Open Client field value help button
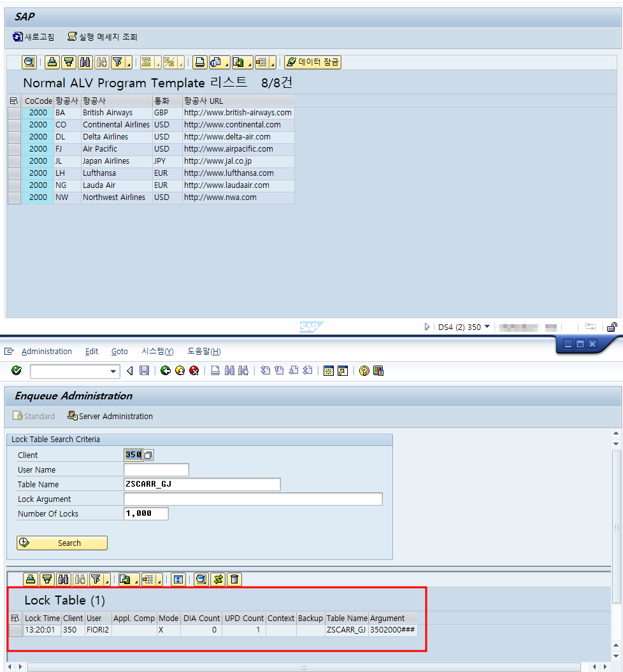623x672 pixels. [148, 455]
